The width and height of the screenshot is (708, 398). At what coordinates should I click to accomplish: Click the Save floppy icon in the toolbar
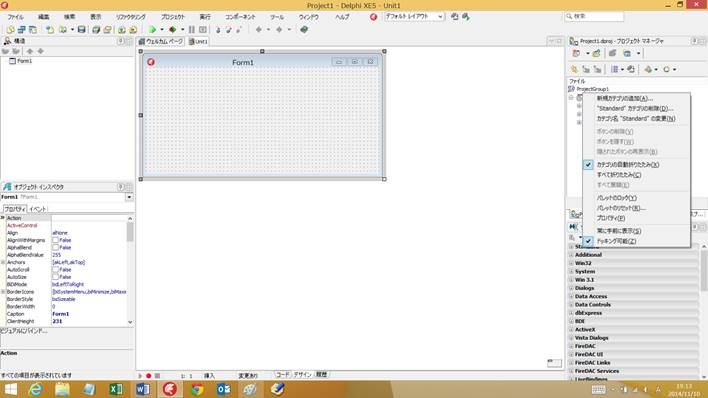(x=81, y=30)
